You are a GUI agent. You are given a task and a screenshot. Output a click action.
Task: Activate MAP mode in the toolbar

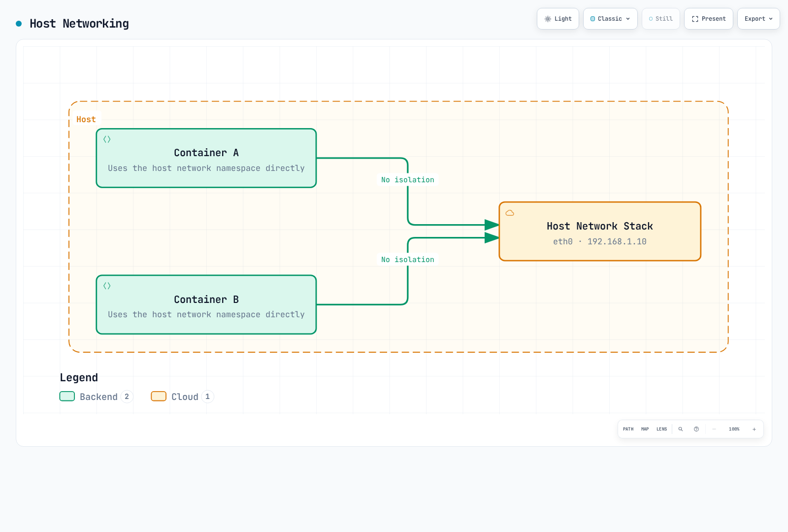[645, 429]
